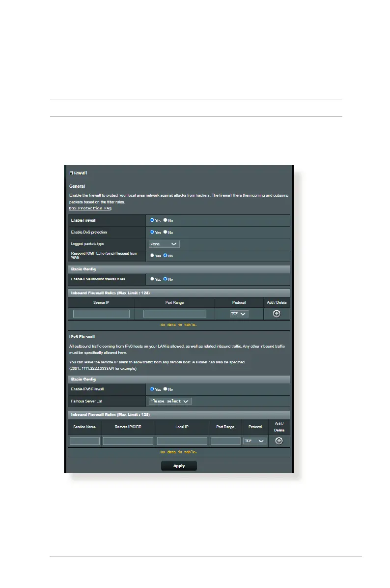
Task: Click the IPv6 rules Port Range field
Action: click(225, 441)
